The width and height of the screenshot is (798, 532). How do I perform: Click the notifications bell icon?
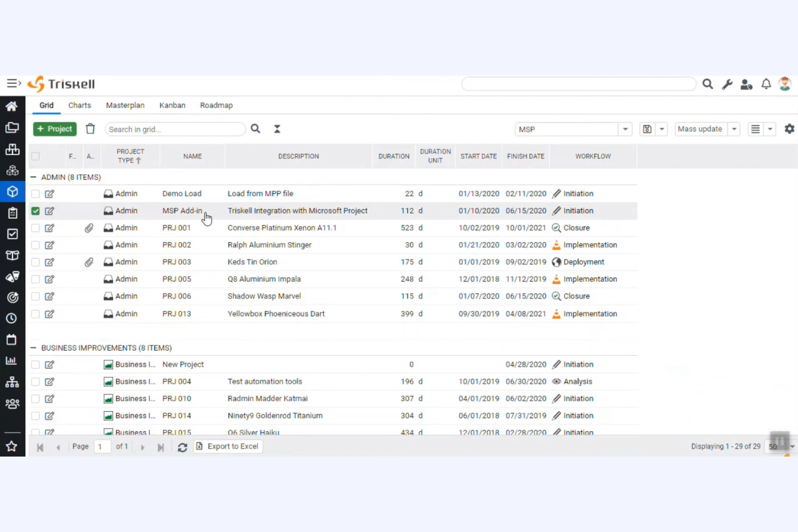coord(766,84)
